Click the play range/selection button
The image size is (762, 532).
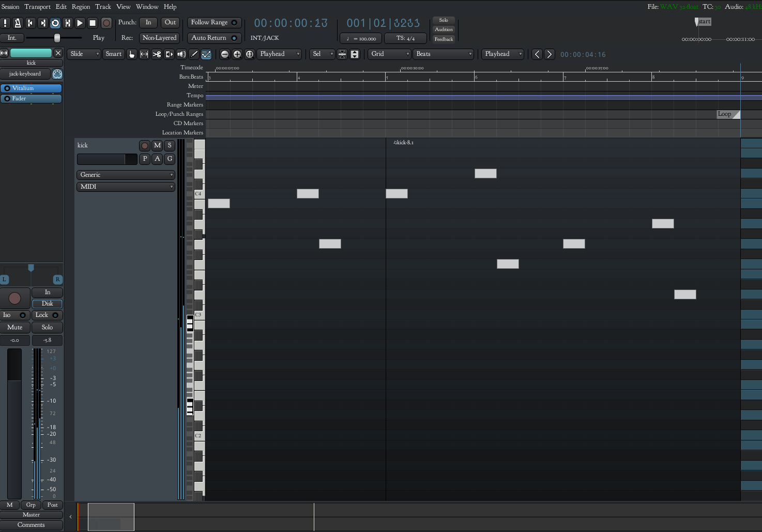(67, 23)
